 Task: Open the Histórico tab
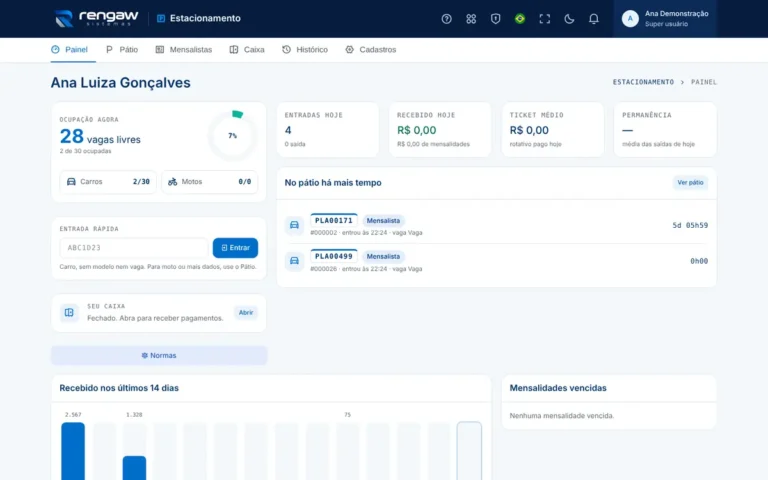(x=305, y=49)
